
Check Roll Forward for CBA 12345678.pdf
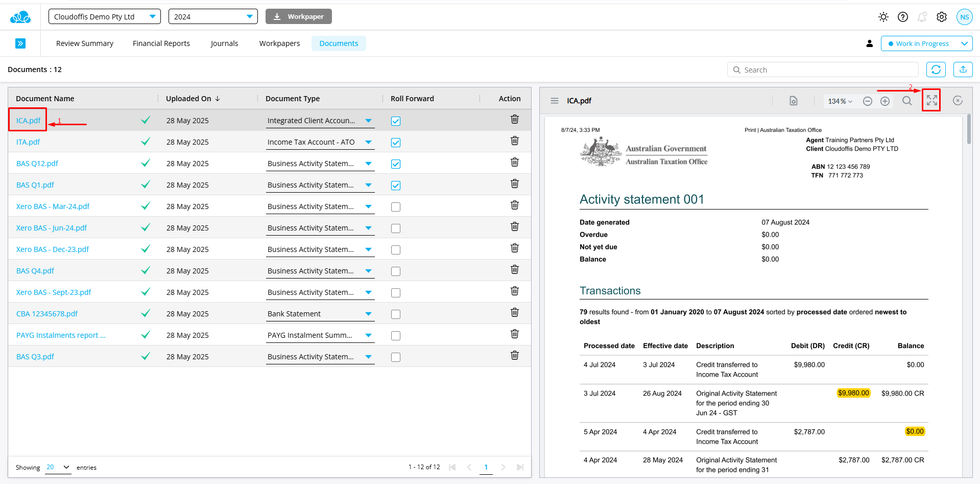pos(396,314)
